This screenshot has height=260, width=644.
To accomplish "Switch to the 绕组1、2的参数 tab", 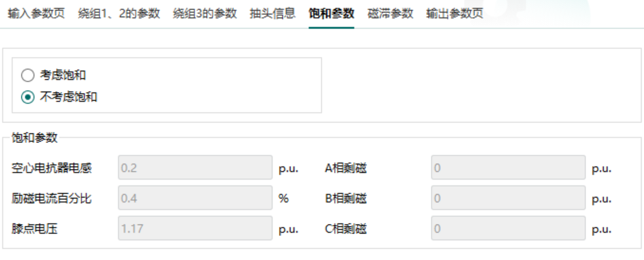I will point(119,13).
